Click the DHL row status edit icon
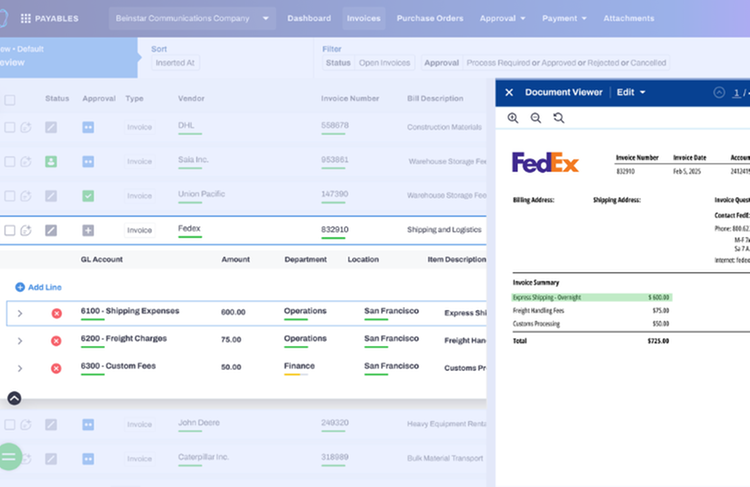Image resolution: width=750 pixels, height=487 pixels. tap(51, 127)
